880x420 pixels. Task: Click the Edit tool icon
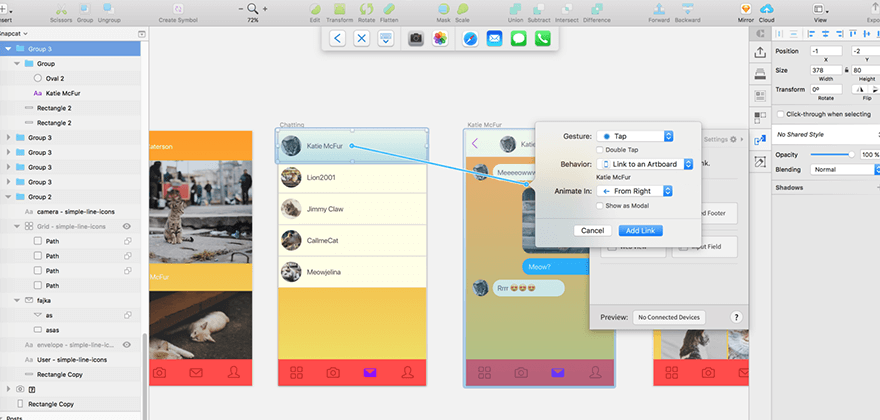tap(315, 9)
